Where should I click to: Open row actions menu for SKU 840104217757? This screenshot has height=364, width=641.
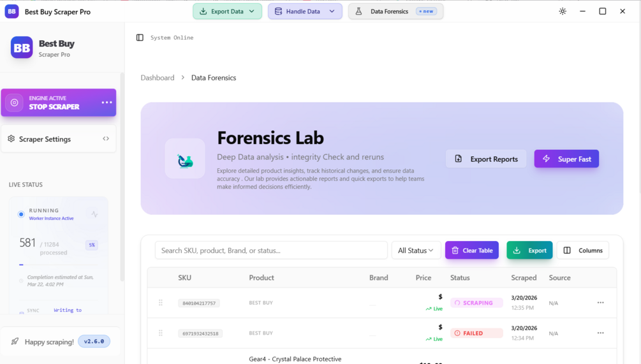[601, 303]
